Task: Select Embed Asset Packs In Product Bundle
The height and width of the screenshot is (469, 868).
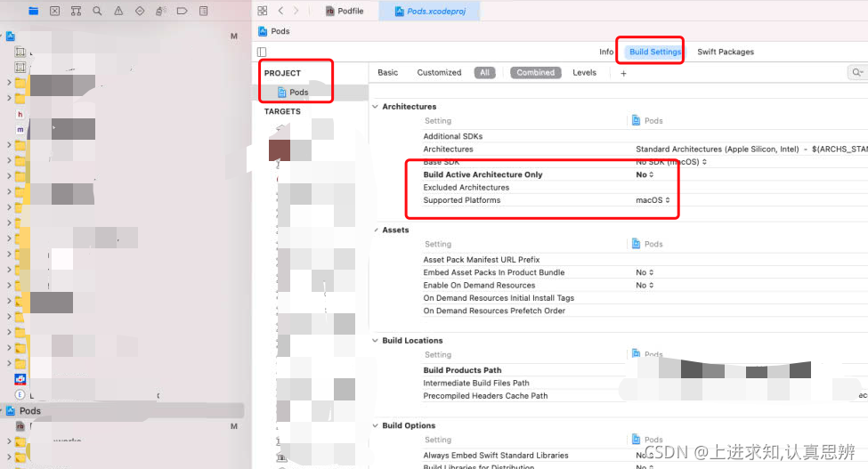Action: click(x=494, y=272)
